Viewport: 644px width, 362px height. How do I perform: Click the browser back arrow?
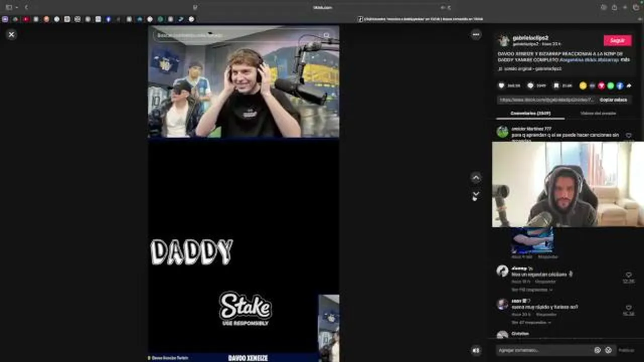(26, 8)
